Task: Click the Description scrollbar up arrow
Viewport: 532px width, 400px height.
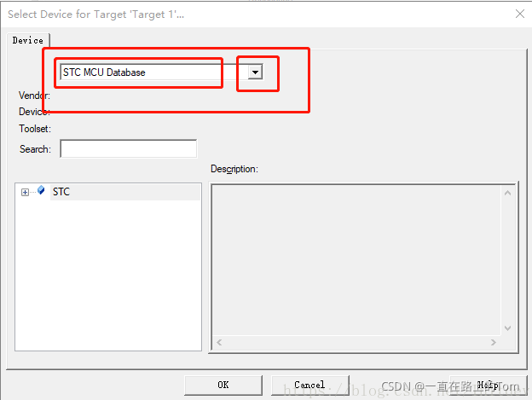Action: click(507, 193)
